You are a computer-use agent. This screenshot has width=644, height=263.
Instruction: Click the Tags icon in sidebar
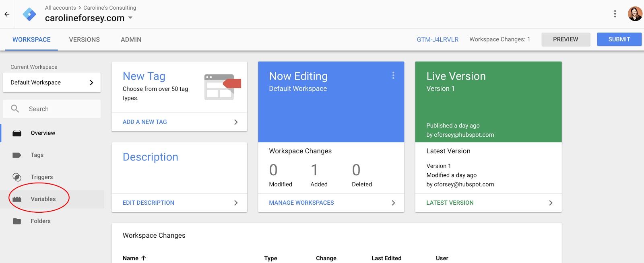17,155
